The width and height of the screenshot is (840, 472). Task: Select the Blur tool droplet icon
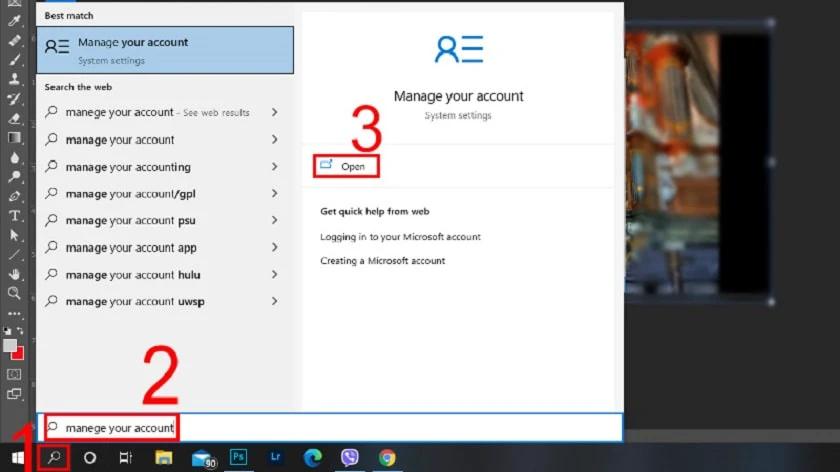tap(14, 158)
